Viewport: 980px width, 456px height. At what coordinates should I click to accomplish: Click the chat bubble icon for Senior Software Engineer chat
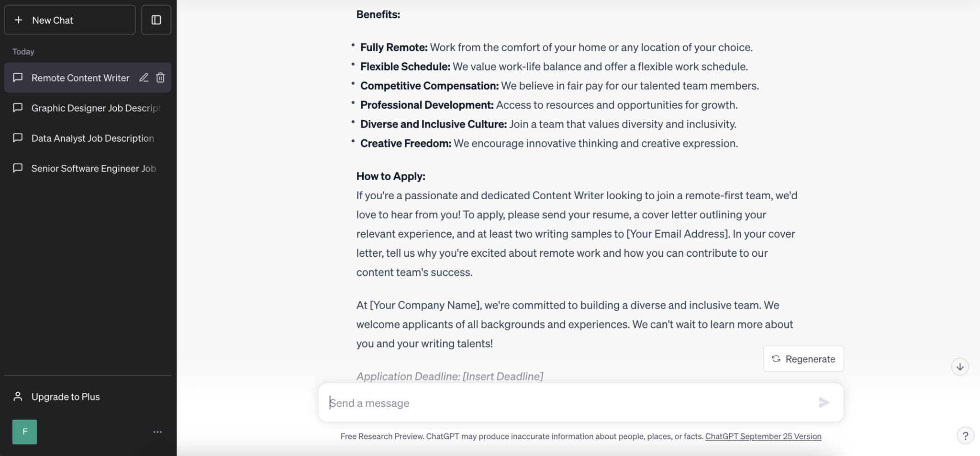pos(18,168)
